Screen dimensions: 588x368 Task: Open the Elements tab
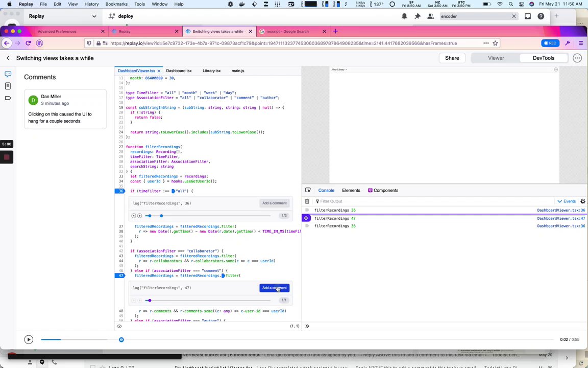(351, 190)
